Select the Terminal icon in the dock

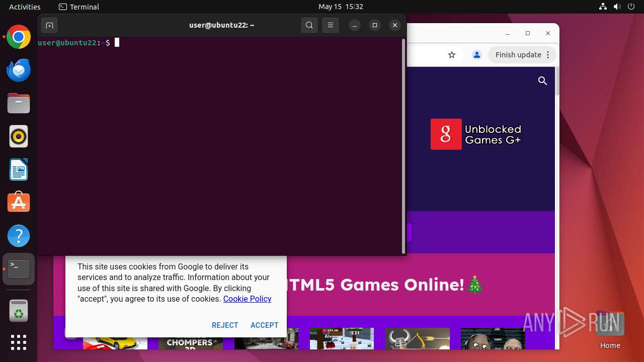coord(19,269)
